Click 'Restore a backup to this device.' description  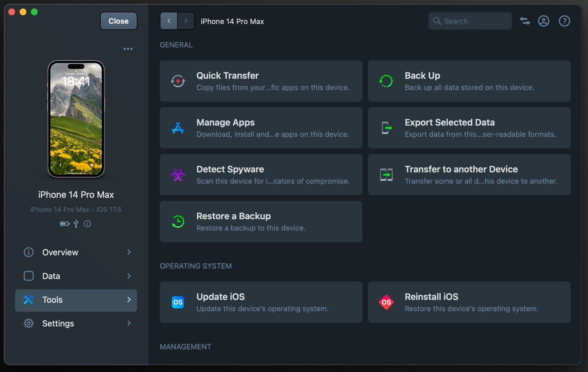(251, 228)
